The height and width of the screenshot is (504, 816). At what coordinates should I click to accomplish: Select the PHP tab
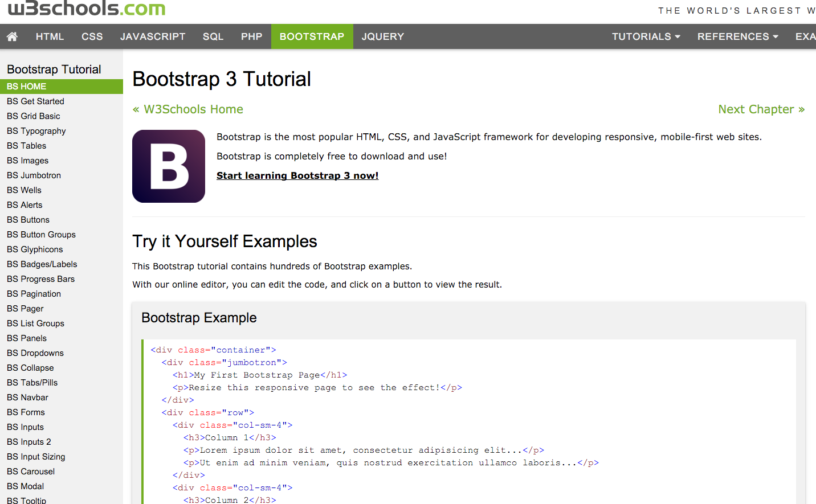252,36
